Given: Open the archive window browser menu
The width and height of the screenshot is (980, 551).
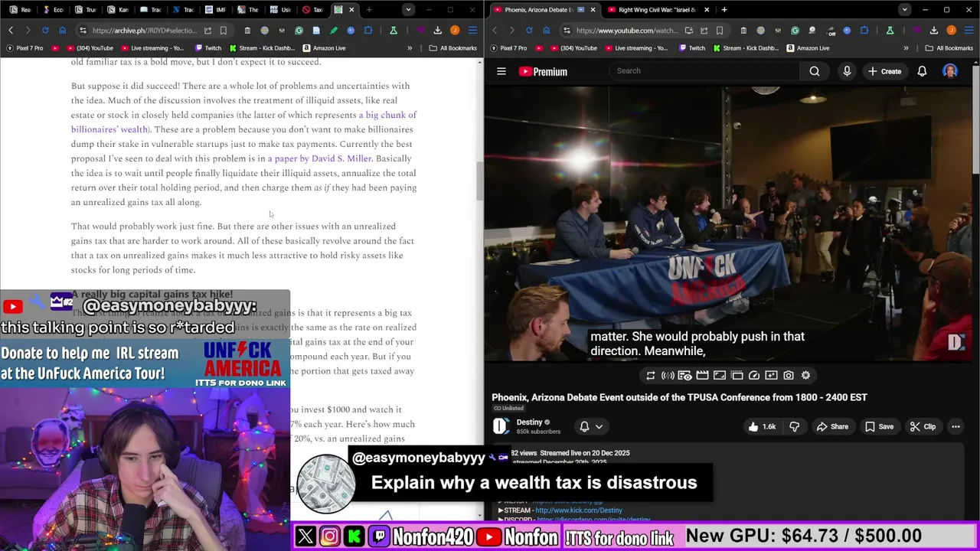Looking at the screenshot, I should [x=472, y=31].
